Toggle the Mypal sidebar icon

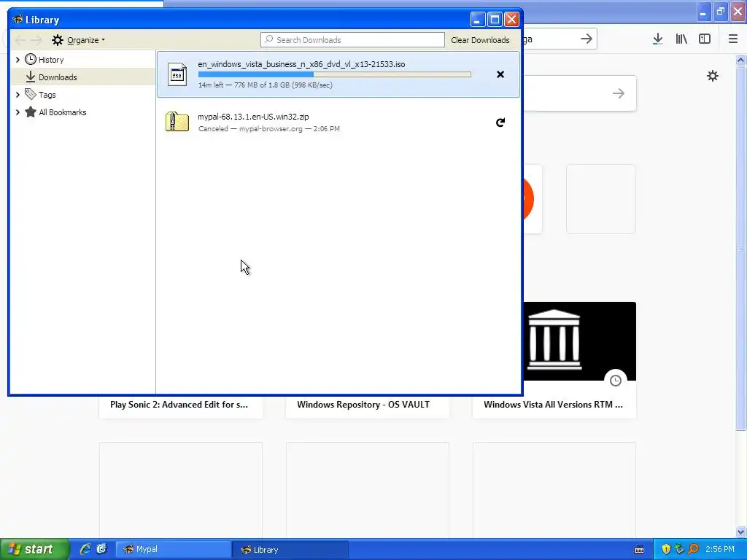point(705,39)
